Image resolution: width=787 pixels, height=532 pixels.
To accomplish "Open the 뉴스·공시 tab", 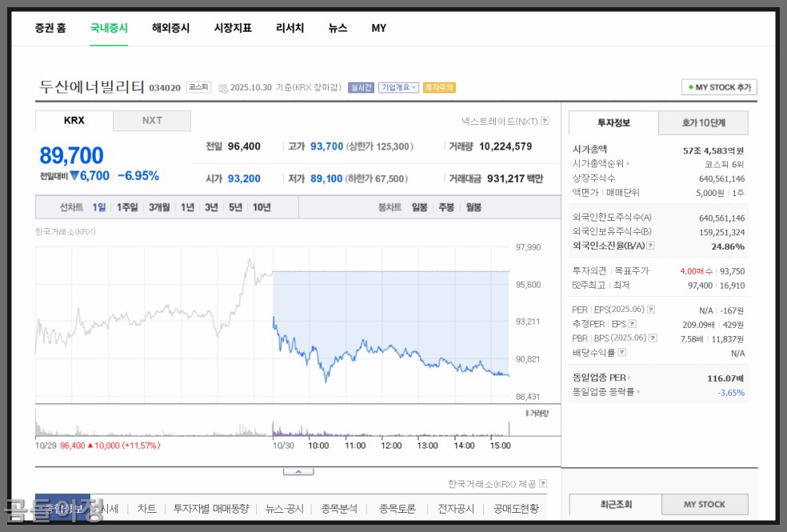I will pyautogui.click(x=285, y=509).
